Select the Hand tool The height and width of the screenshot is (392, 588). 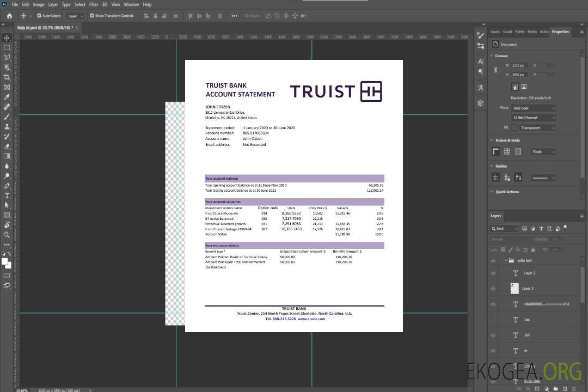(x=7, y=225)
